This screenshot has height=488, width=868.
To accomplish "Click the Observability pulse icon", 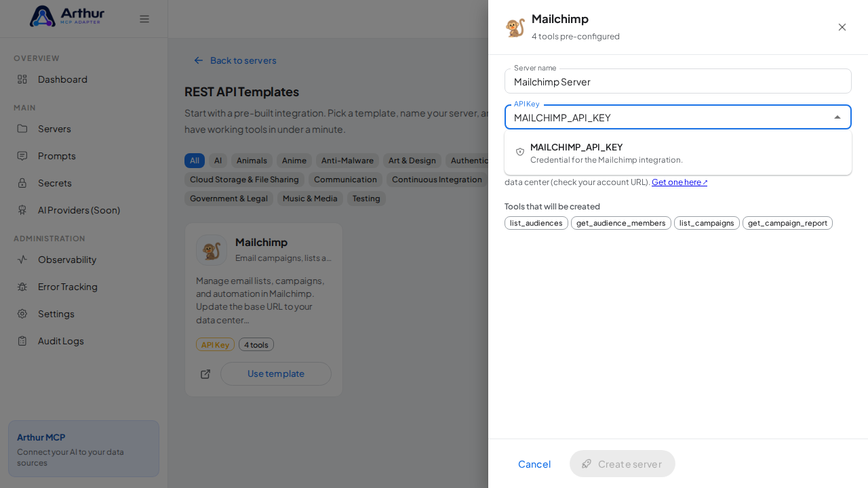I will coord(22,260).
